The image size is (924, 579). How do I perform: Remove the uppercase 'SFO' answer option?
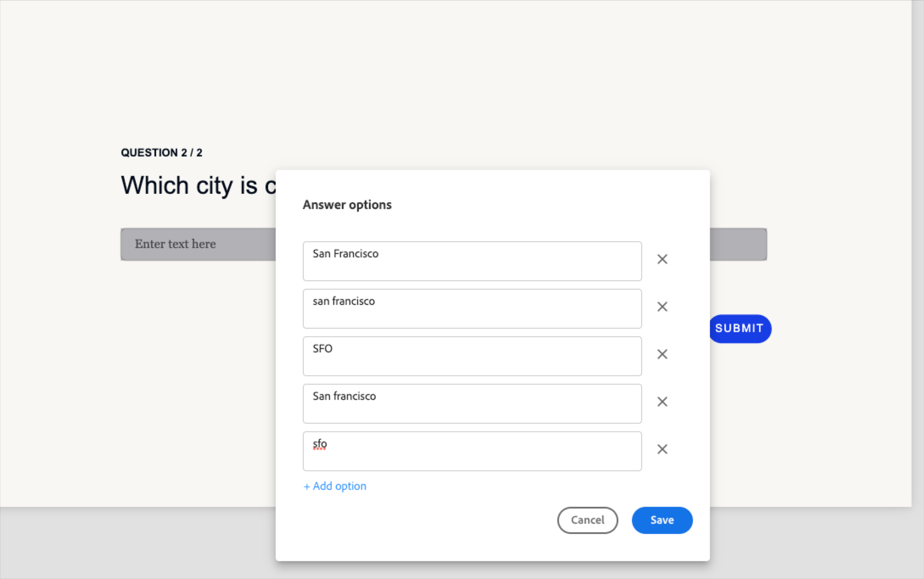662,354
